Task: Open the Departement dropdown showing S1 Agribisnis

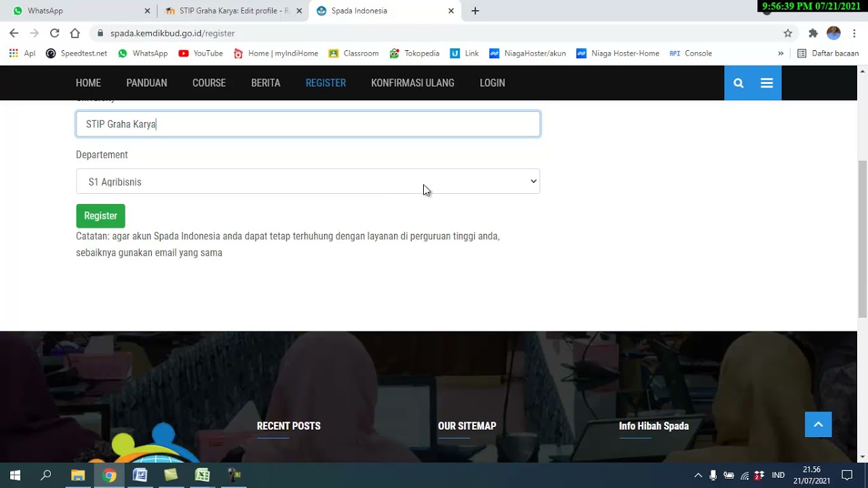Action: pyautogui.click(x=308, y=182)
